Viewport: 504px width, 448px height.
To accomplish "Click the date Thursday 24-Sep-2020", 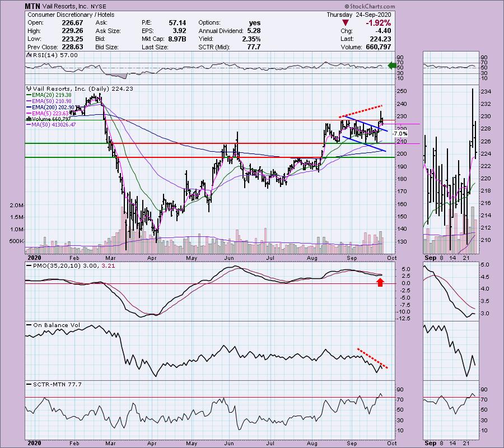I will [x=359, y=15].
